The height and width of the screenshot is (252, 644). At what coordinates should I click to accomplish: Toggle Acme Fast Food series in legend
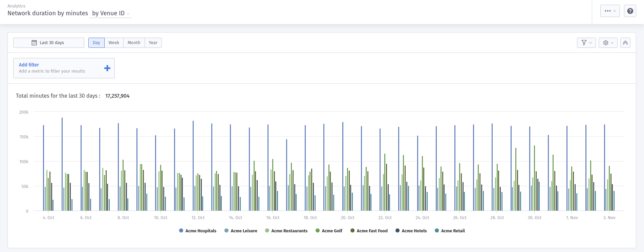pyautogui.click(x=369, y=231)
